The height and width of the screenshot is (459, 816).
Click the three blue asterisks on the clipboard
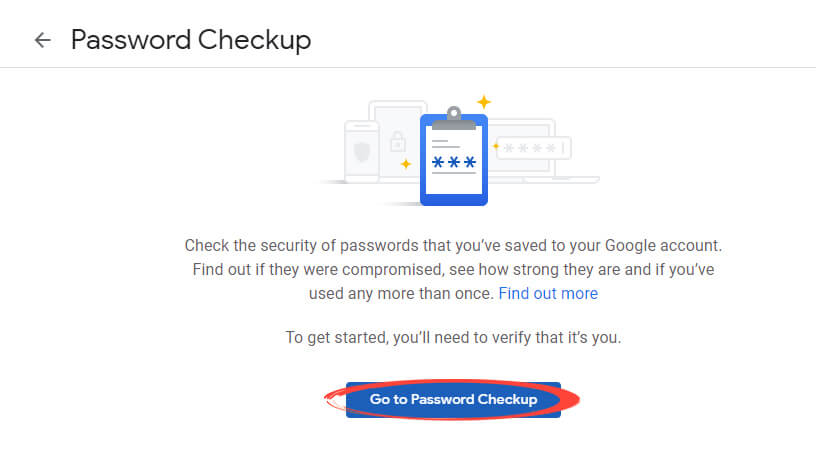454,162
